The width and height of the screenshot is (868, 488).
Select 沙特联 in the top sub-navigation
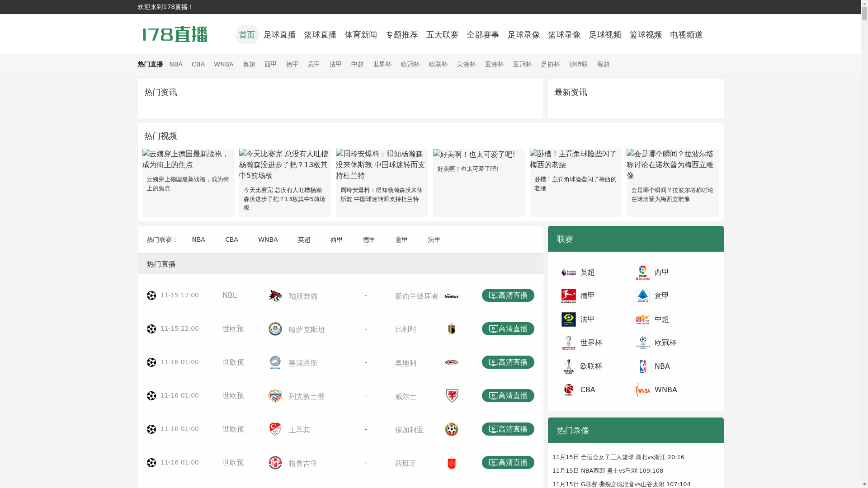(x=579, y=65)
